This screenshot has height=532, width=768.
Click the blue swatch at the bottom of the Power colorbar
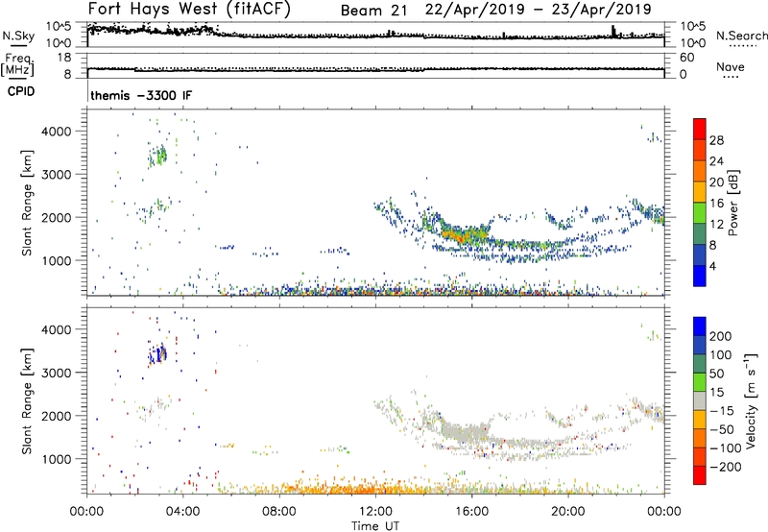pyautogui.click(x=700, y=276)
